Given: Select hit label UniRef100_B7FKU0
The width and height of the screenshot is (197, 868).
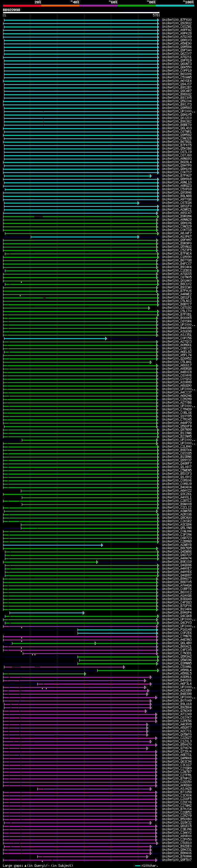Looking at the screenshot, I should pos(176,20).
